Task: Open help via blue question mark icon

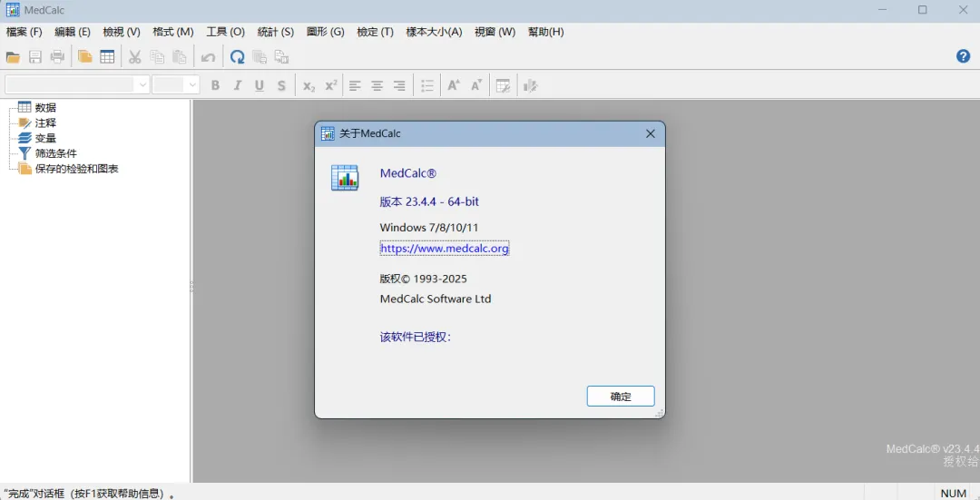Action: point(963,56)
